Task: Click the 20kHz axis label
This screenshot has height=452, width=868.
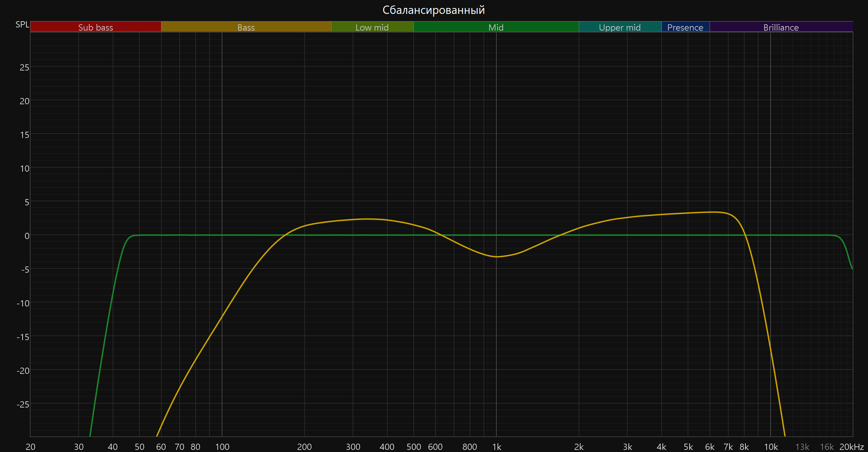Action: pos(851,447)
